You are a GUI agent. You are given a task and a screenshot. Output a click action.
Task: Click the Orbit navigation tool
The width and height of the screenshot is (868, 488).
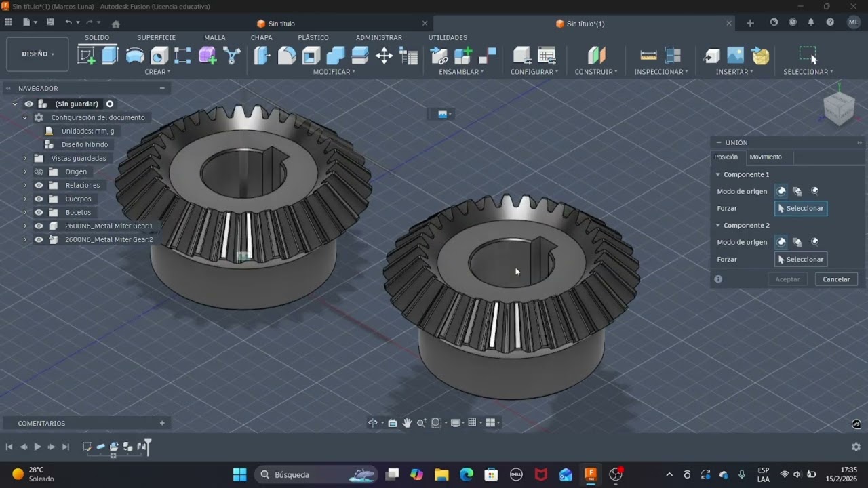[x=372, y=423]
